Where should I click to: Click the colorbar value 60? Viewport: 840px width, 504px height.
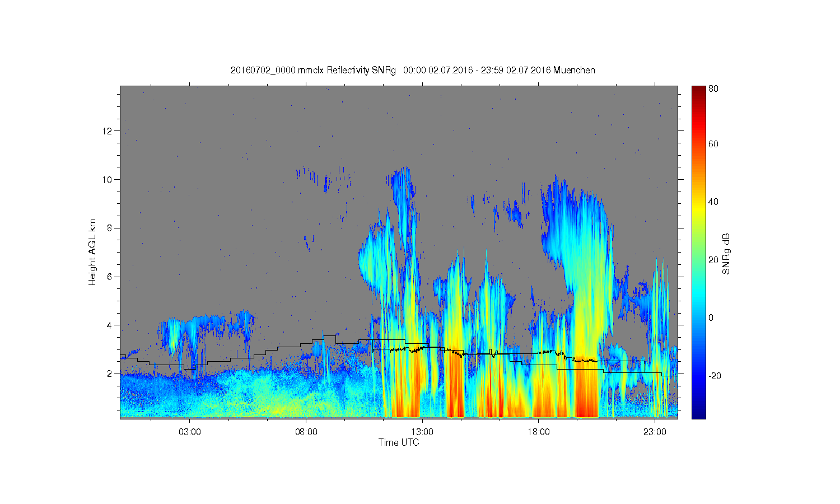(713, 144)
